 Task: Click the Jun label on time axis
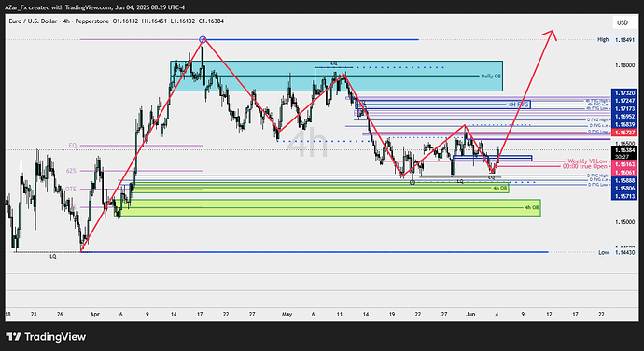point(470,314)
